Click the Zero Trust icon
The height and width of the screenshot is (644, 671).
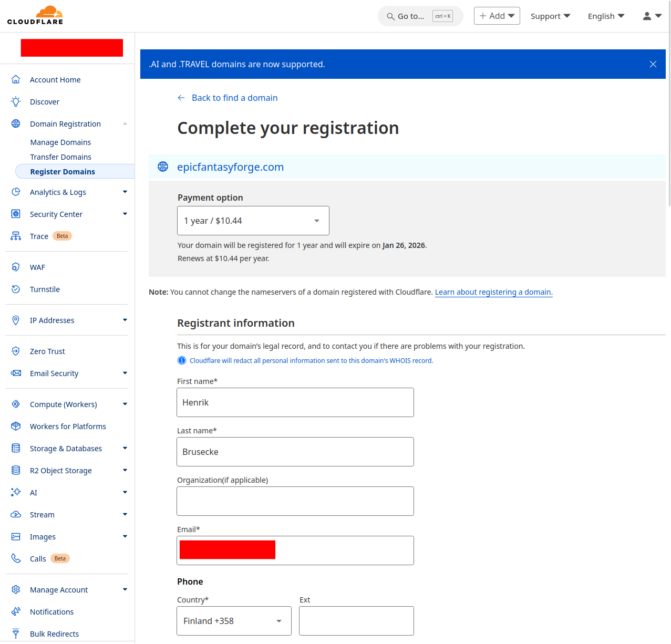click(16, 351)
